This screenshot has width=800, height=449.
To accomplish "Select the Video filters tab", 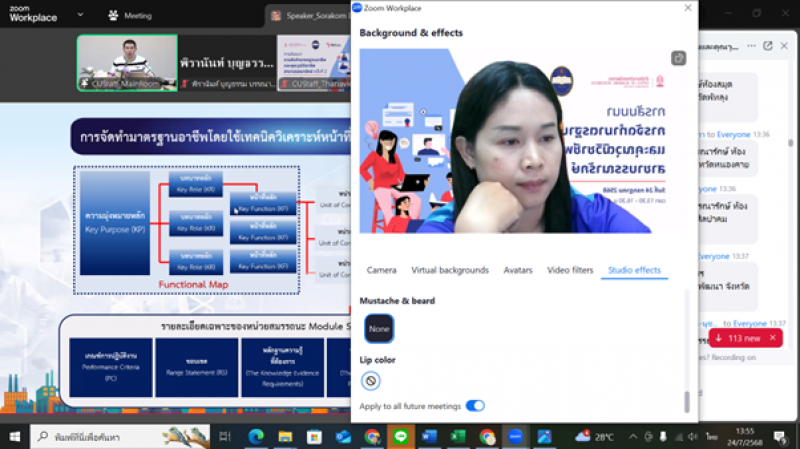I will [x=570, y=270].
